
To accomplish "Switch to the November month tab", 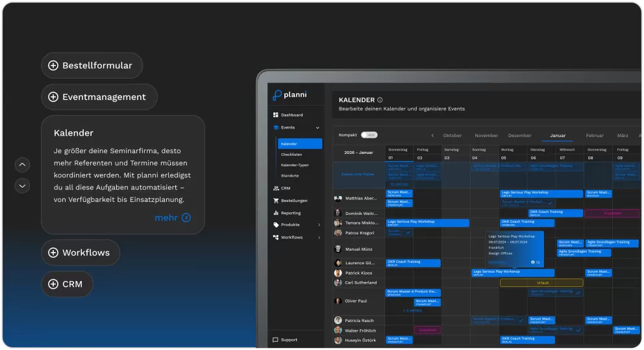I will tap(486, 136).
